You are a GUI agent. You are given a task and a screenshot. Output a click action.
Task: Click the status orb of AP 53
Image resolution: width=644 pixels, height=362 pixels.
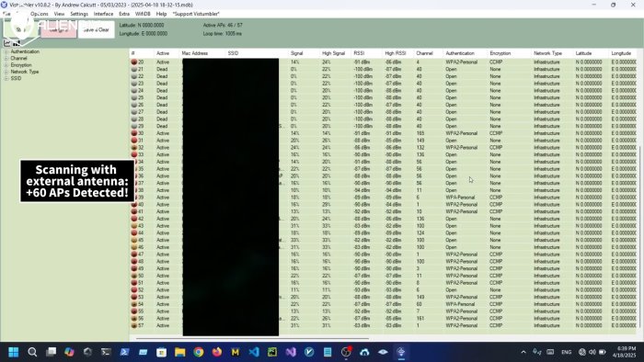coord(134,297)
